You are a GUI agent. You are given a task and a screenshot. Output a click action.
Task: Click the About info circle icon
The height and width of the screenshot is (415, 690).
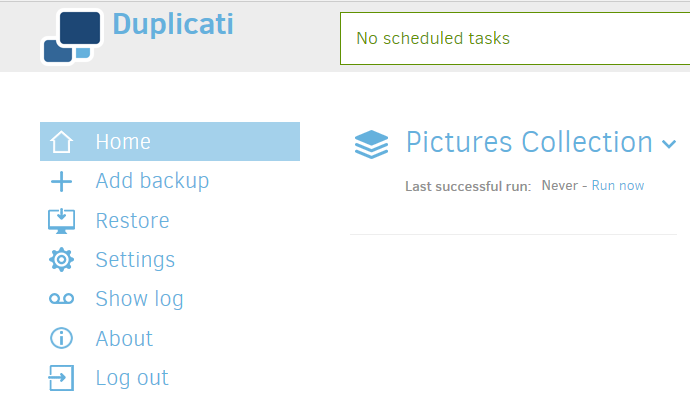coord(62,338)
